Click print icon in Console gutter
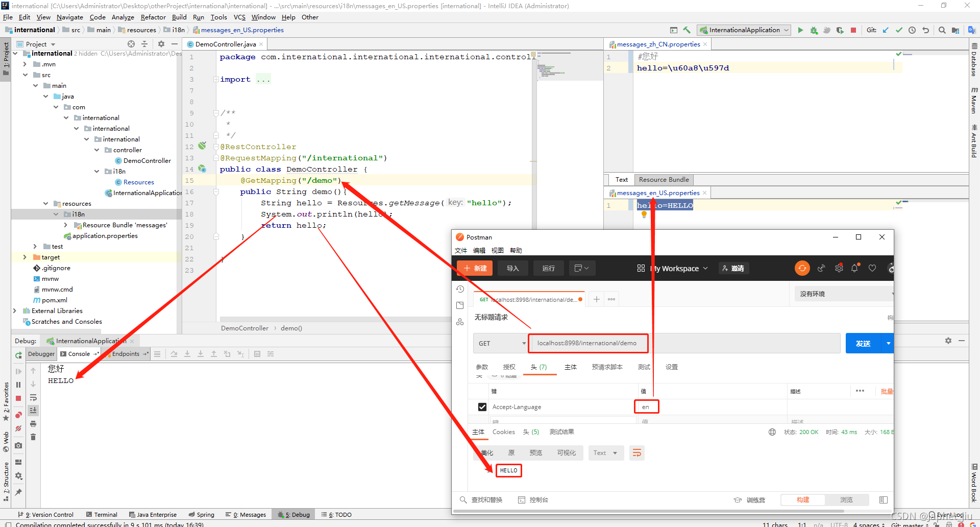980x527 pixels. (33, 424)
